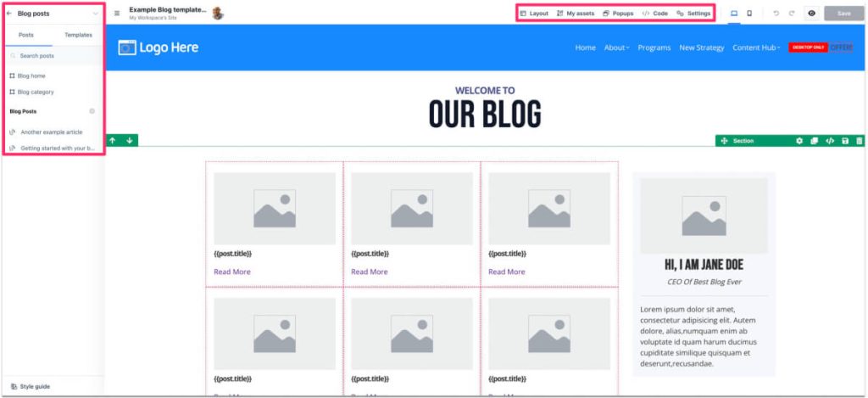Redo the last change
868x398 pixels.
click(792, 14)
